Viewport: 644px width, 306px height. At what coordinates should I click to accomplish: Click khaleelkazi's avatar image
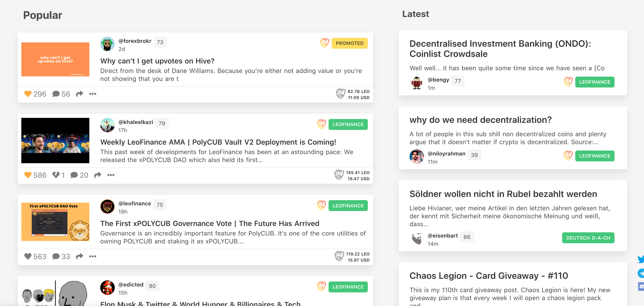[107, 125]
